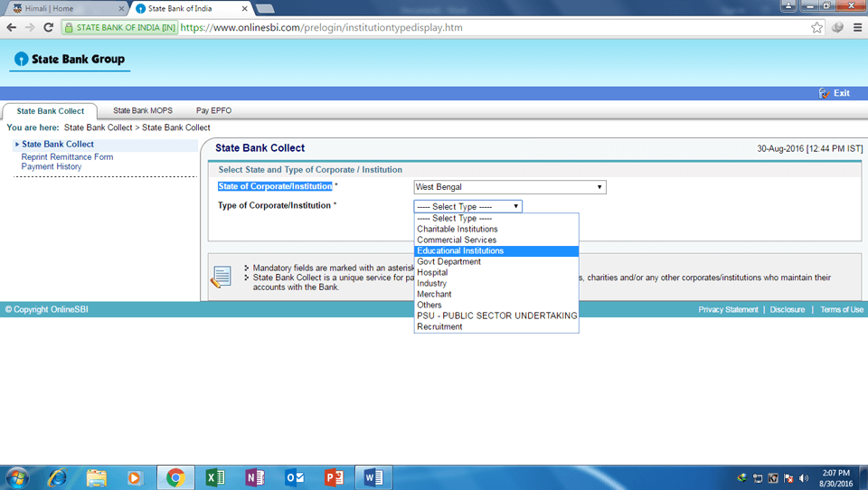The image size is (868, 490).
Task: Reload the page with the refresh icon
Action: pos(48,27)
